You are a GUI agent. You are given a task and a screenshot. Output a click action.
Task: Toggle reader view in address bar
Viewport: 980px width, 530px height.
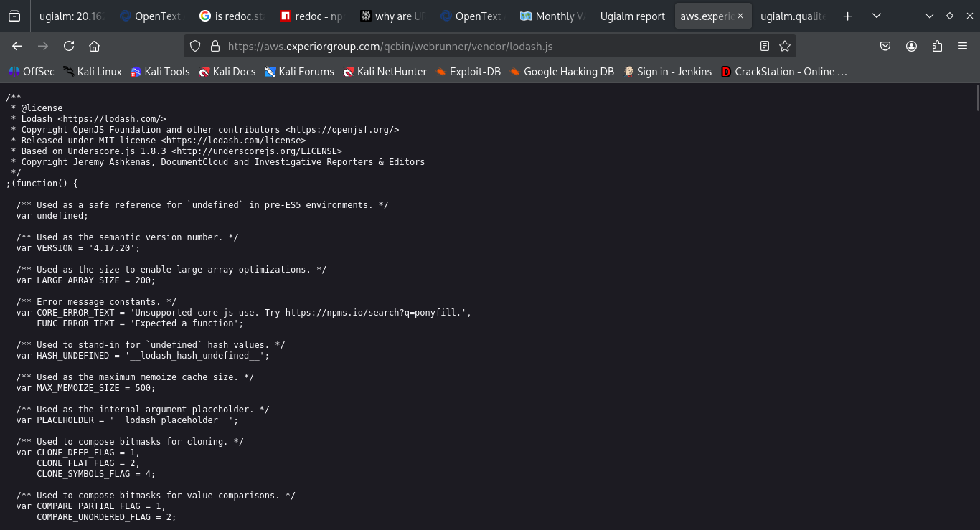(x=765, y=46)
